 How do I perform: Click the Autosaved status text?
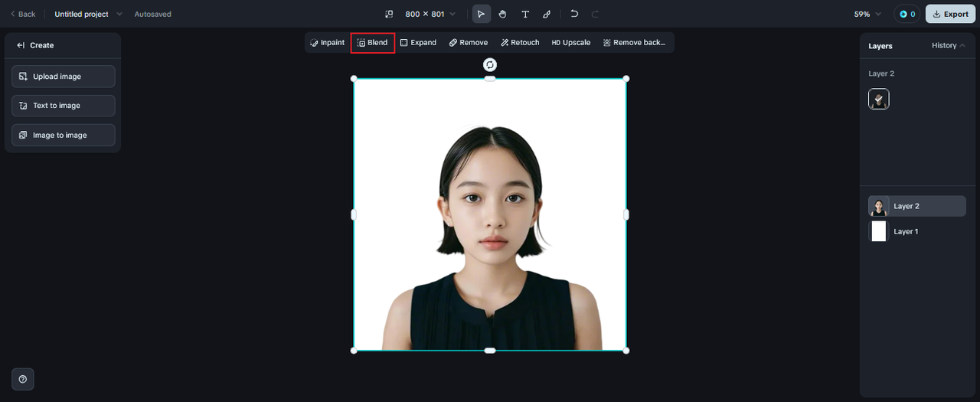[153, 14]
